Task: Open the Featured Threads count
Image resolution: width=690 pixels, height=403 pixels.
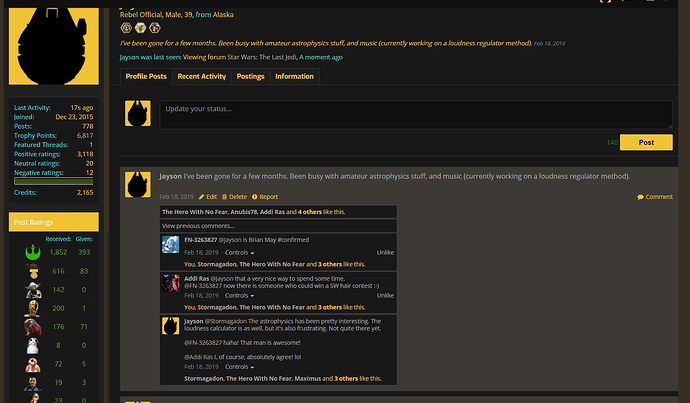Action: [91, 145]
